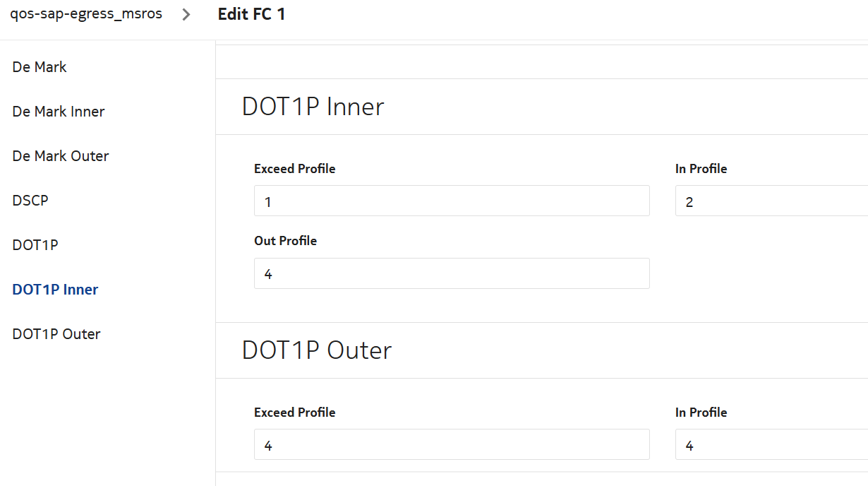Click the Out Profile label
Viewport: 868px width, 486px height.
point(285,241)
